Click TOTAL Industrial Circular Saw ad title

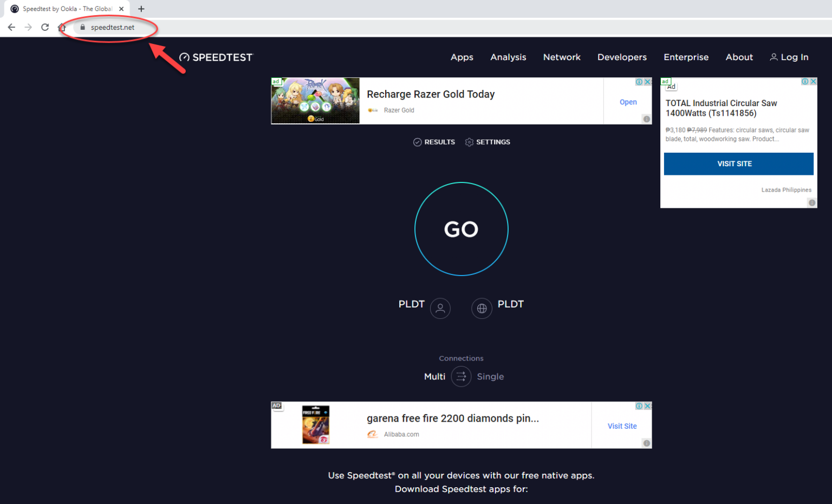click(x=721, y=108)
